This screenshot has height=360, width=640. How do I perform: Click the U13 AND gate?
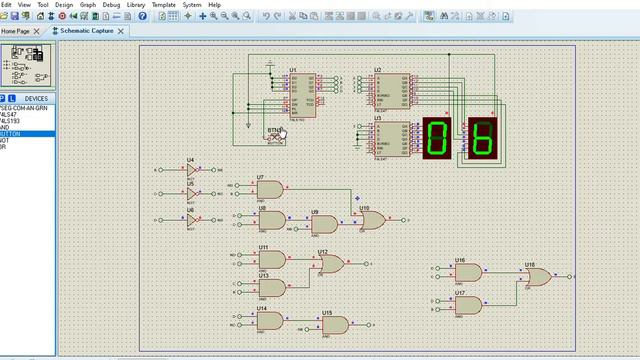(x=272, y=288)
